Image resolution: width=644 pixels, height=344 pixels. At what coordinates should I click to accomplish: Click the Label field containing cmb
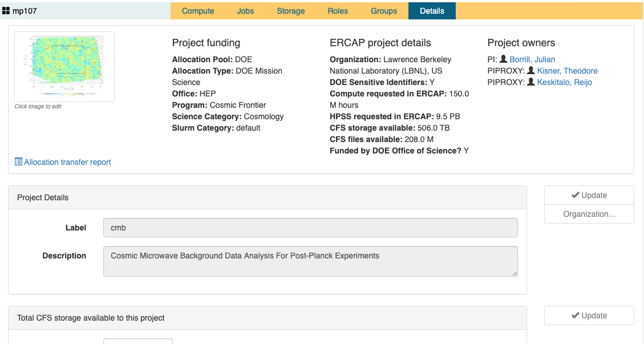point(310,227)
